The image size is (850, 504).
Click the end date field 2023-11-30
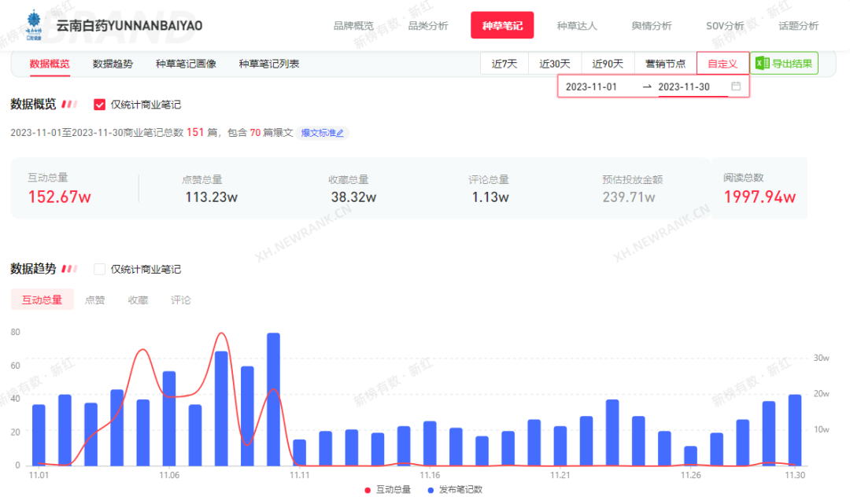[684, 86]
